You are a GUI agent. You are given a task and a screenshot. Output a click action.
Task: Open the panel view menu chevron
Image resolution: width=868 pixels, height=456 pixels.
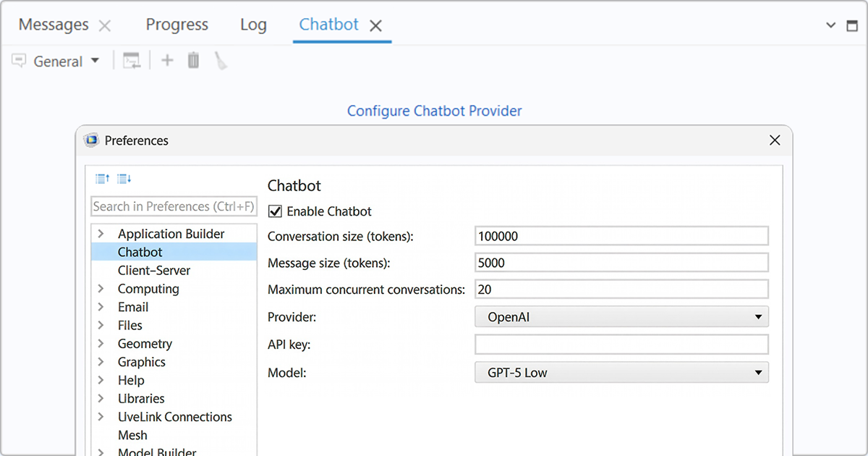[x=830, y=25]
